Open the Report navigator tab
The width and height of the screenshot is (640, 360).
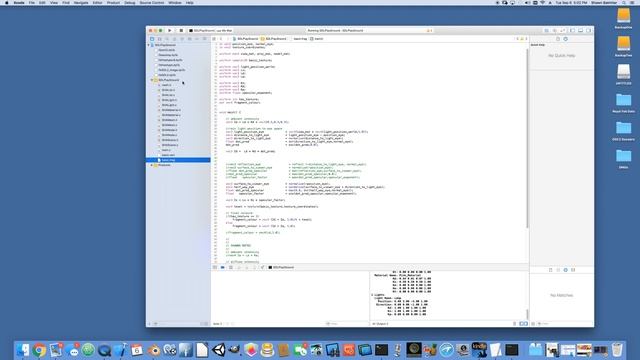click(x=204, y=39)
